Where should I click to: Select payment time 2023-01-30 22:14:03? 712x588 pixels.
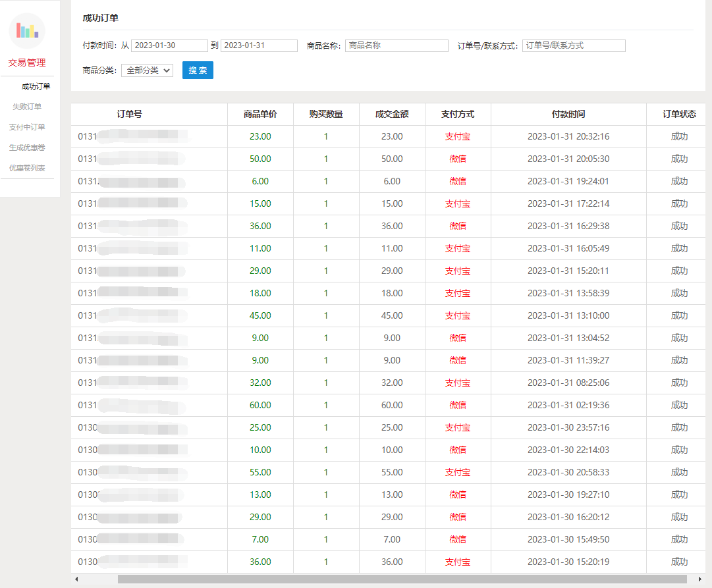click(x=568, y=450)
